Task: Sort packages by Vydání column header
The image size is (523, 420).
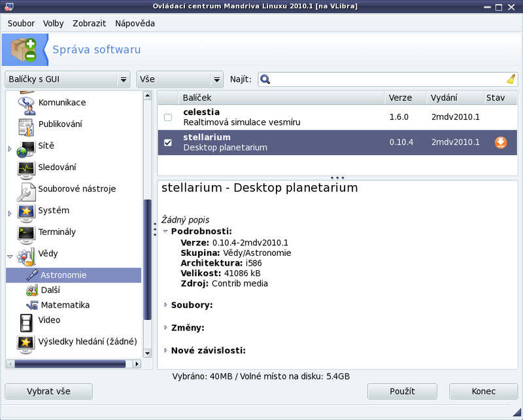Action: 455,97
